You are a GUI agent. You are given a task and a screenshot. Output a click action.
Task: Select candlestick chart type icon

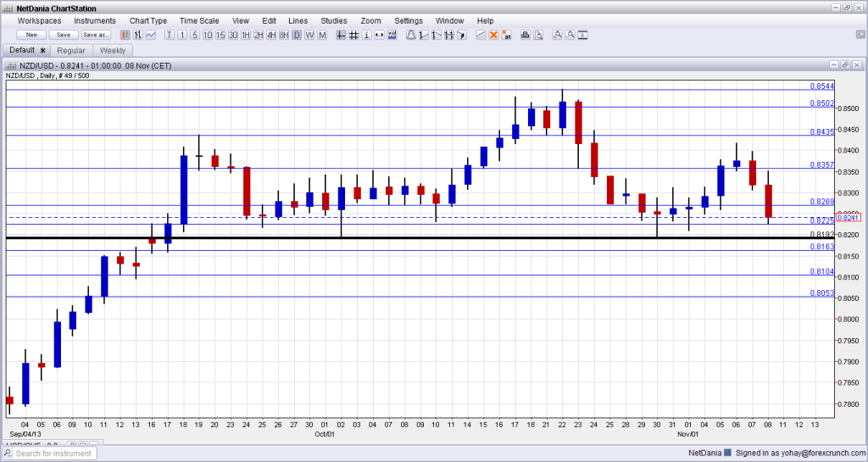click(x=125, y=35)
